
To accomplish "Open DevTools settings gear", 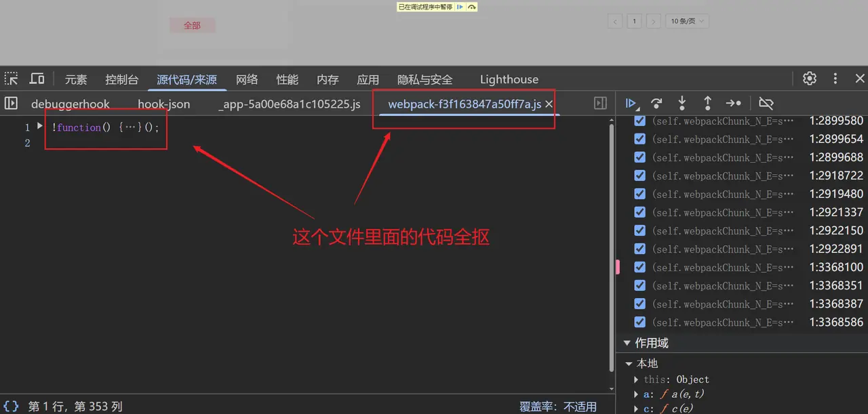I will [810, 79].
